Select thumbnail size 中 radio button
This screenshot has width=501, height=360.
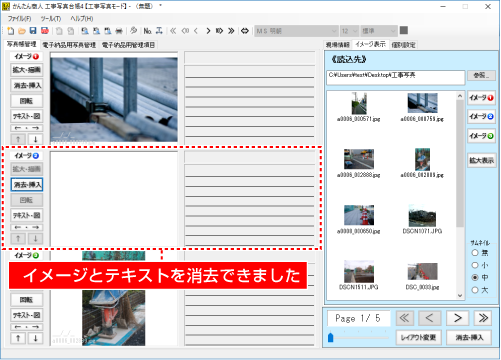tap(475, 277)
